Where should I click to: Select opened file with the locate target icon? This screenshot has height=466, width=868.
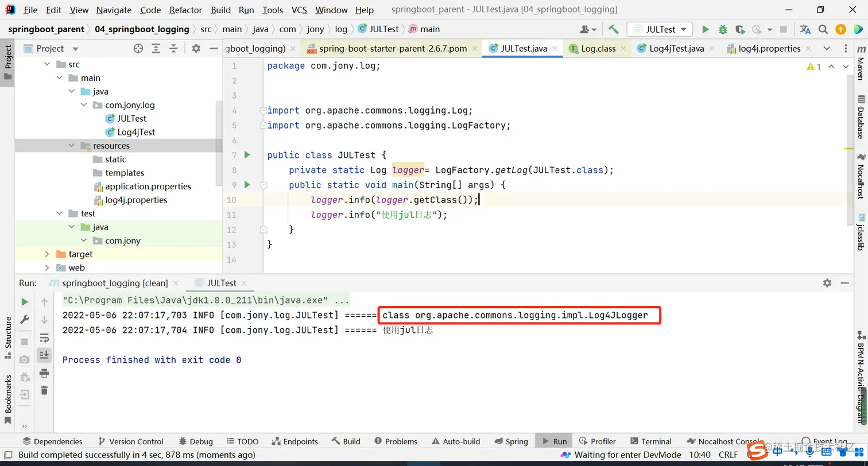tap(138, 49)
